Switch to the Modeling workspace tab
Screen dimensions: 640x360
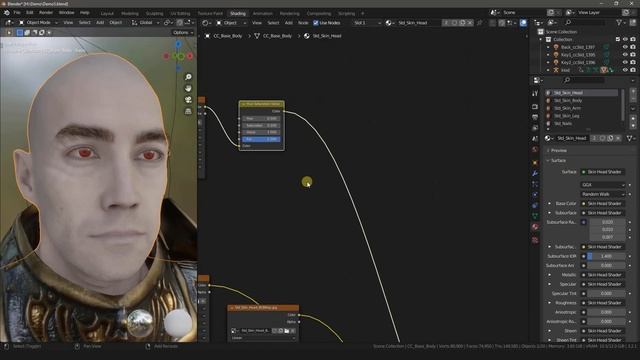point(130,13)
